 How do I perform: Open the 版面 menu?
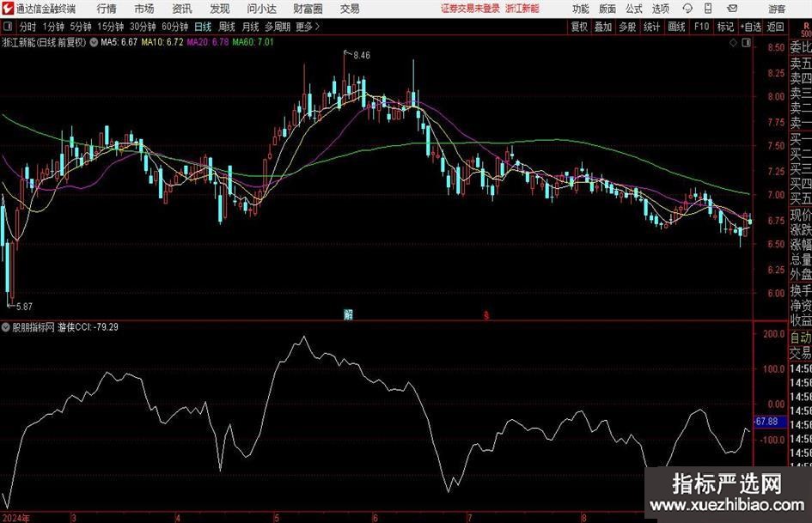pyautogui.click(x=607, y=9)
